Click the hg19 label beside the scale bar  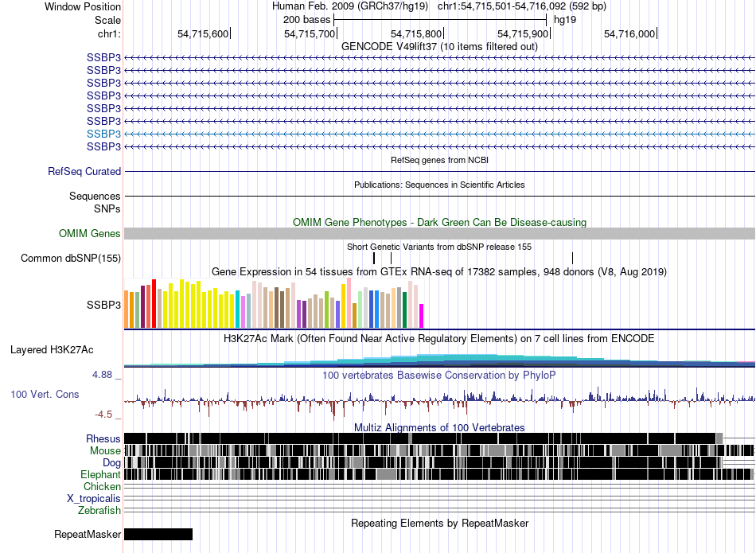coord(565,20)
